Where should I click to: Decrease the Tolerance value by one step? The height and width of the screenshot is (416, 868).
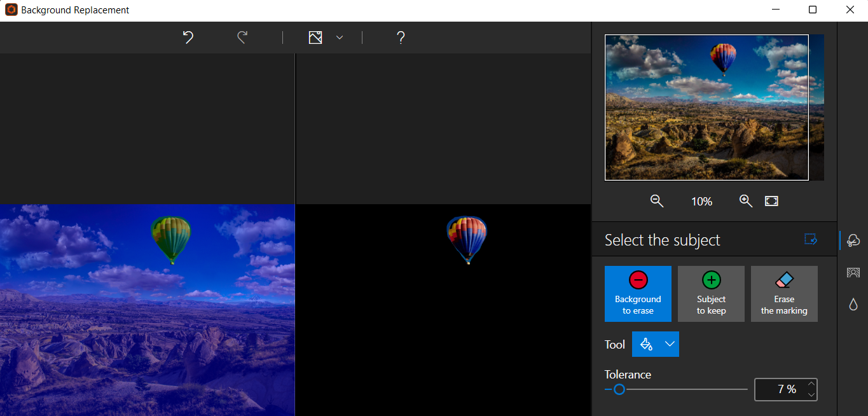[811, 395]
